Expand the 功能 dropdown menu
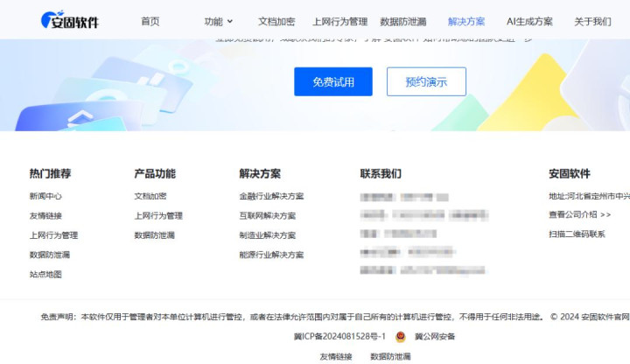Screen dimensions: 630x364 [219, 21]
